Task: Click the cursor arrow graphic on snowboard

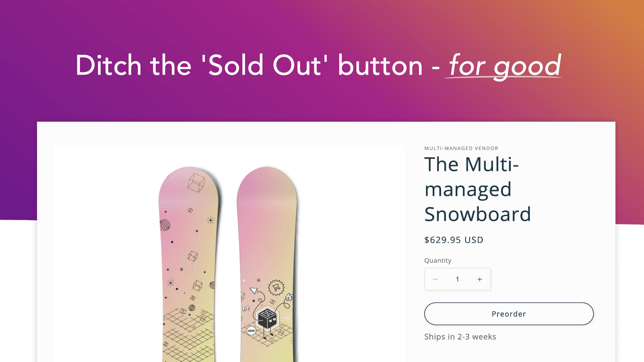Action: click(254, 290)
